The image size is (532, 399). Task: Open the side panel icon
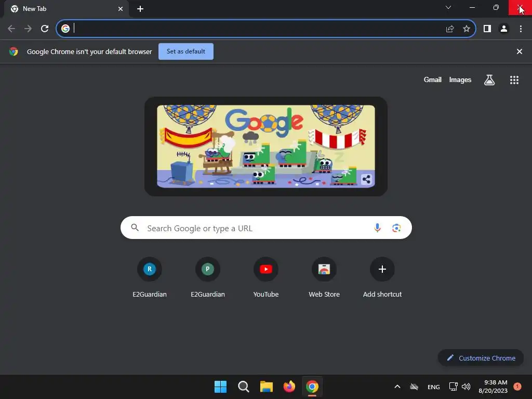487,29
